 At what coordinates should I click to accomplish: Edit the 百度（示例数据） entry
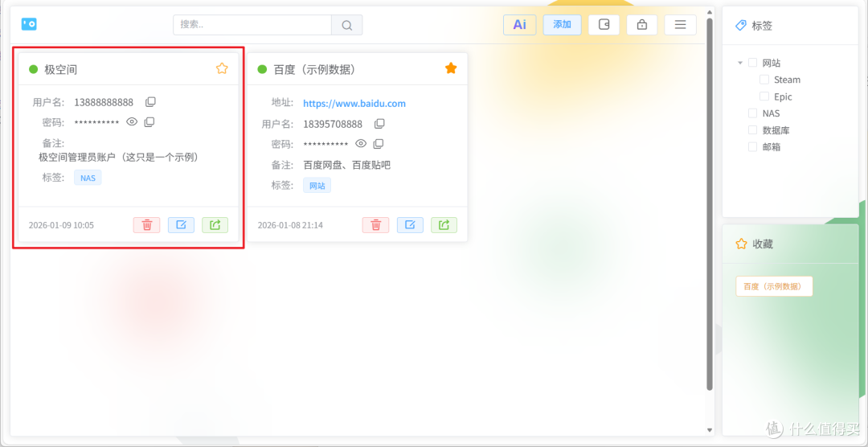[x=410, y=225]
